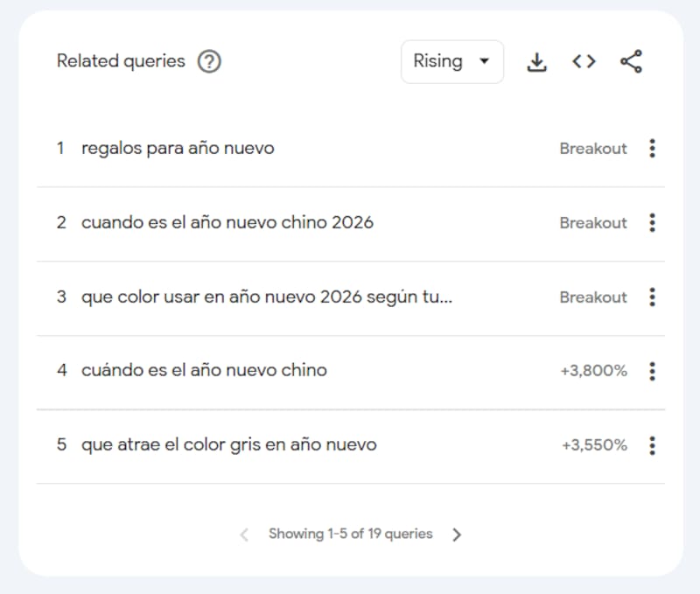Open options for 'regalos para año nuevo'
The image size is (700, 594).
[652, 149]
